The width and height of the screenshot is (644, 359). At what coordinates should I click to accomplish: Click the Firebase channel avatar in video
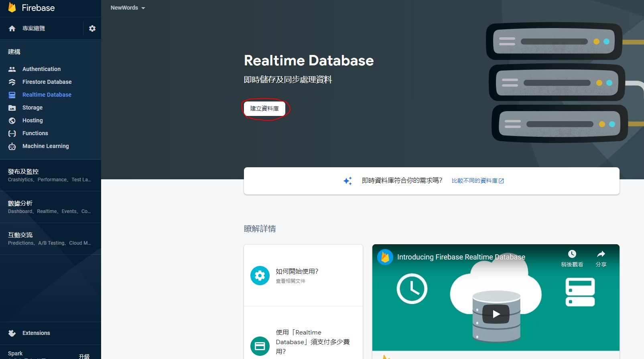[x=385, y=257]
